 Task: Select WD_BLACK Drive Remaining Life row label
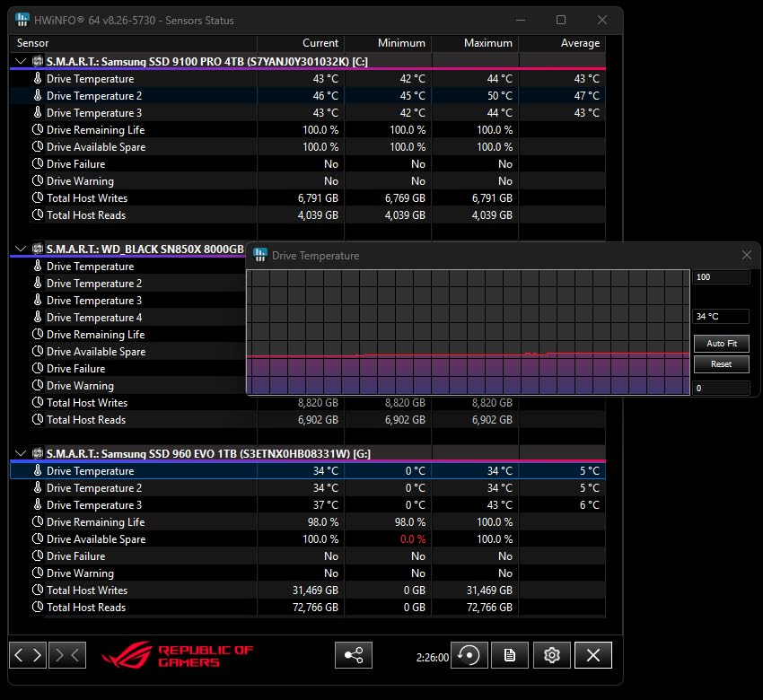click(95, 335)
